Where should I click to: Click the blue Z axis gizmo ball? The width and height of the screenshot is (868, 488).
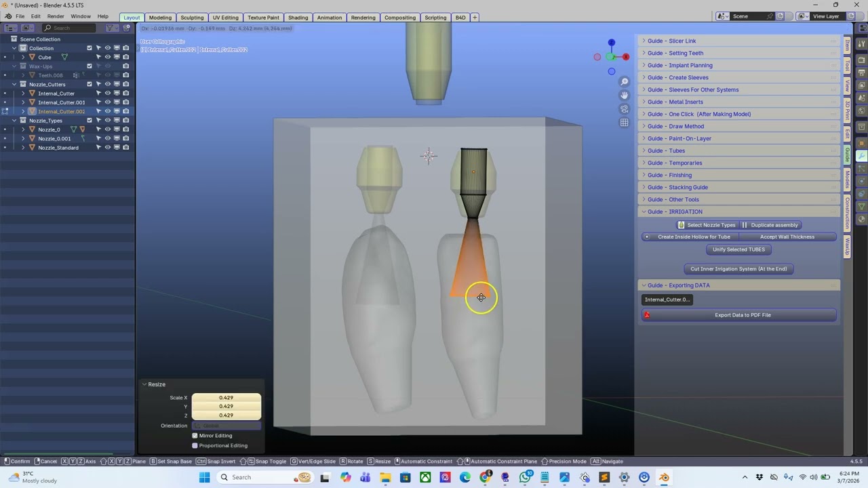click(x=611, y=43)
